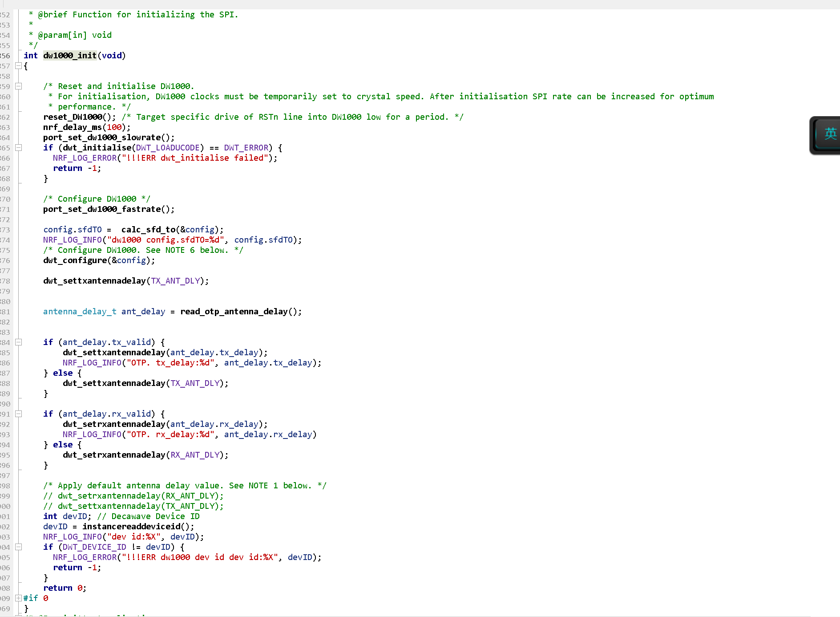
Task: Click the See NOTE 6 below comment
Action: coord(143,250)
